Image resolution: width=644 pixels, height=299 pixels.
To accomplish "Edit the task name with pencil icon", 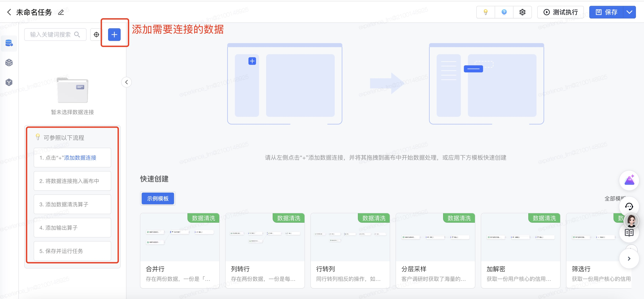I will (61, 12).
